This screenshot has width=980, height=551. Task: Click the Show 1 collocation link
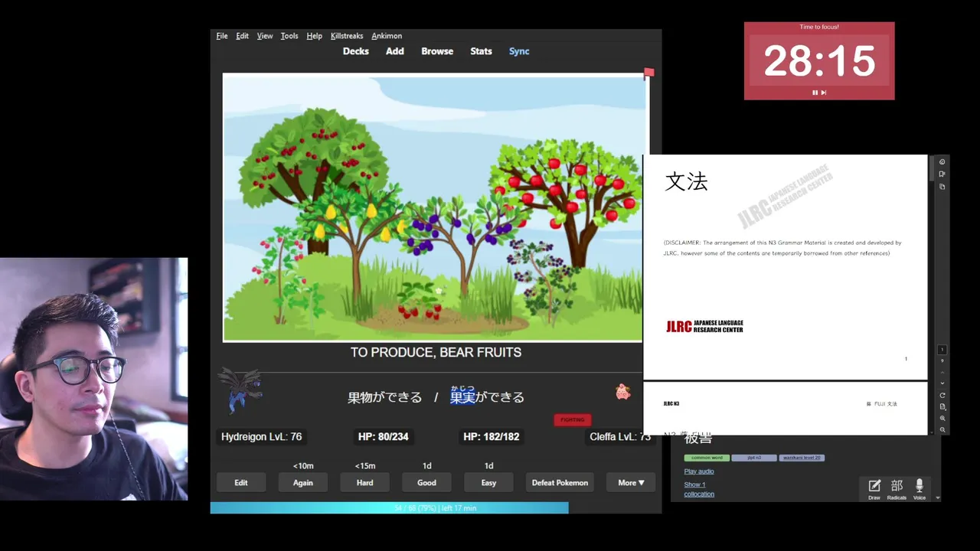tap(698, 489)
